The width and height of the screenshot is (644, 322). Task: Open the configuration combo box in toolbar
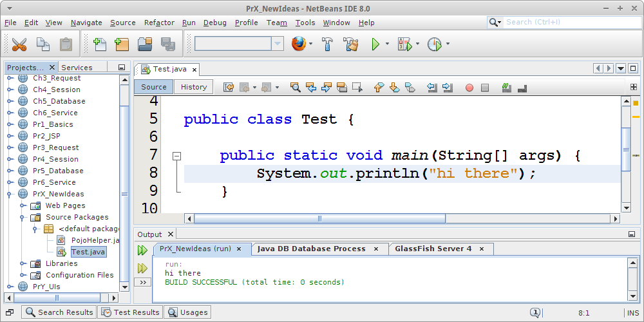click(239, 44)
